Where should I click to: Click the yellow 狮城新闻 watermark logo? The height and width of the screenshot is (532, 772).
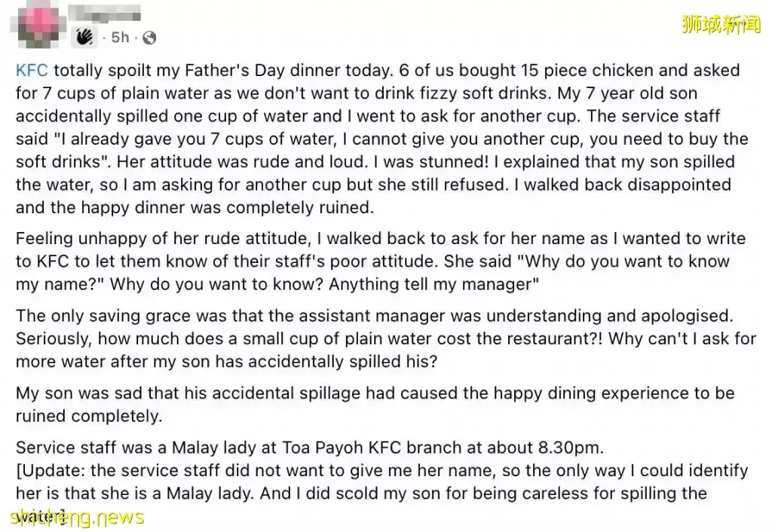(721, 24)
